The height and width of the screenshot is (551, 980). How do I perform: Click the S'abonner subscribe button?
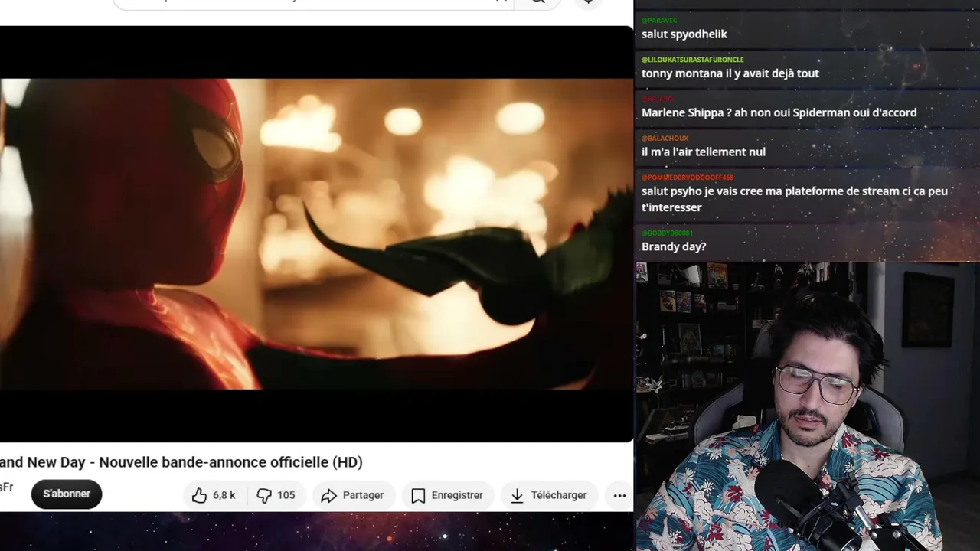(x=67, y=494)
